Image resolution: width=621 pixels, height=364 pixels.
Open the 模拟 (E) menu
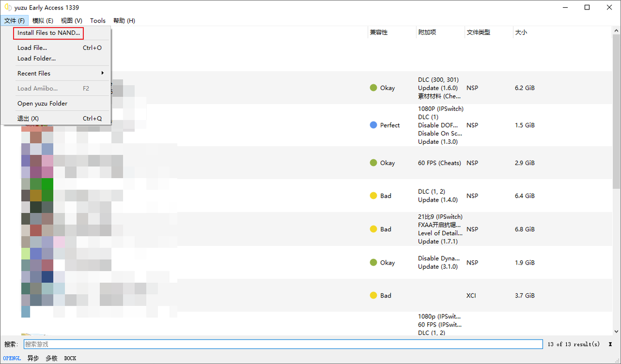pyautogui.click(x=43, y=21)
